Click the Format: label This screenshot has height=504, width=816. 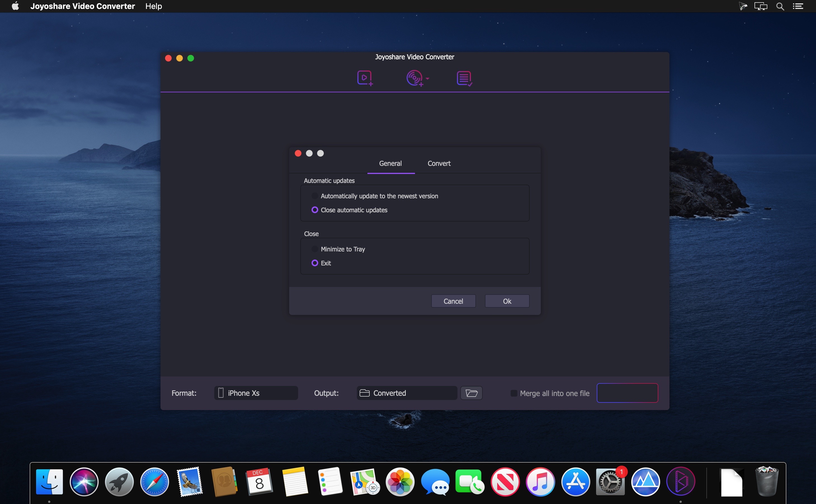click(x=184, y=393)
